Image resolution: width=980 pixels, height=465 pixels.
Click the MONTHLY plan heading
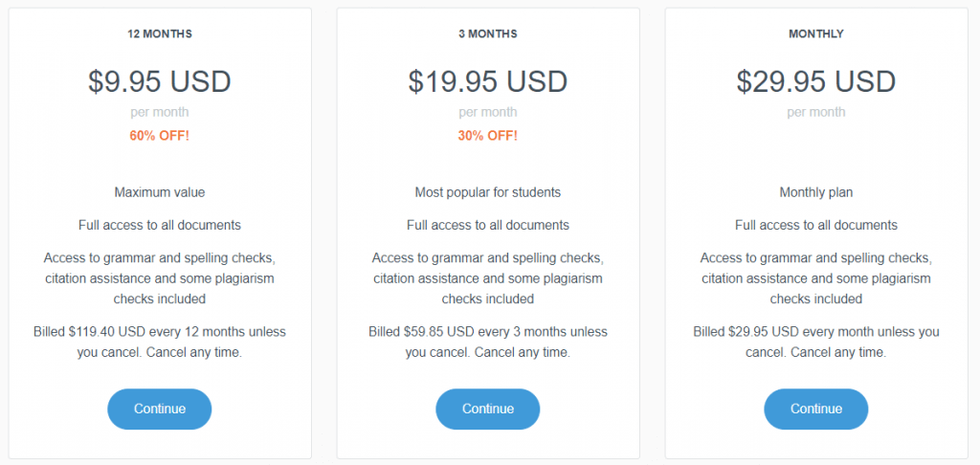click(x=816, y=33)
